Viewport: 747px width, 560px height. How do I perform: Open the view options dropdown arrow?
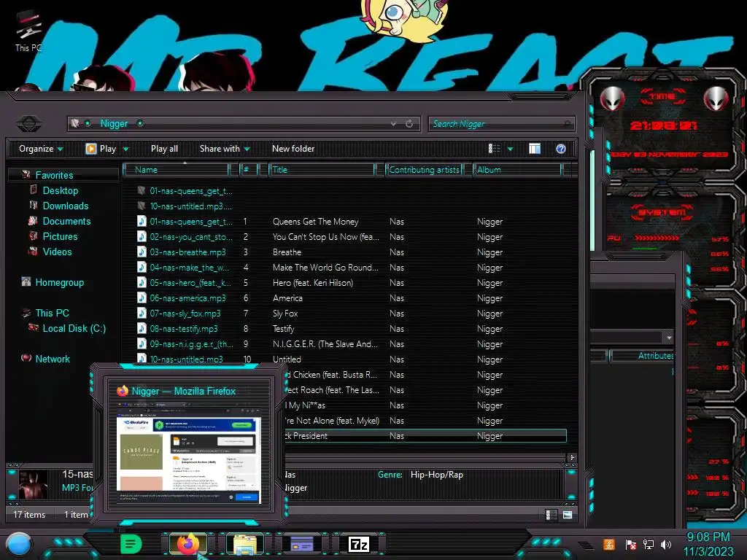click(x=510, y=149)
